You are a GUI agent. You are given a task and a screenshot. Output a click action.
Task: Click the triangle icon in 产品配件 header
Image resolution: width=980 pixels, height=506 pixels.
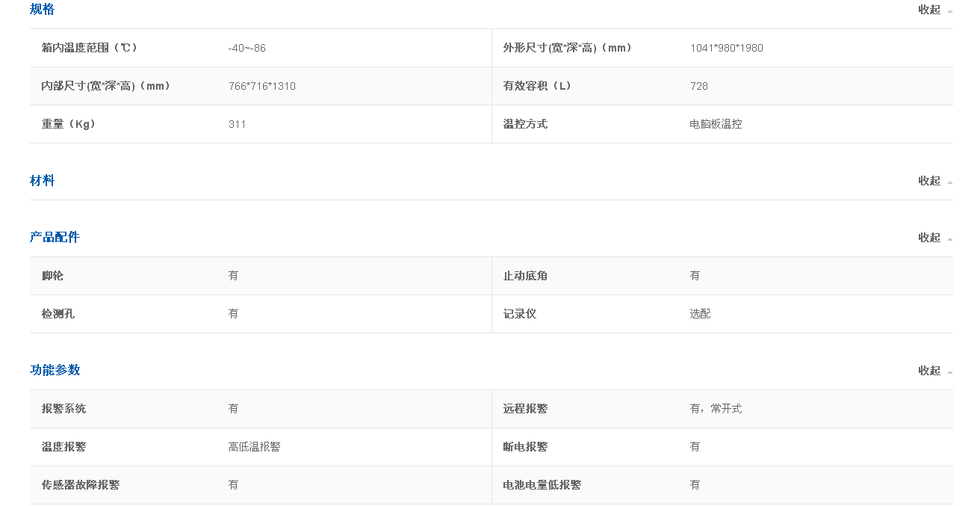pos(949,239)
